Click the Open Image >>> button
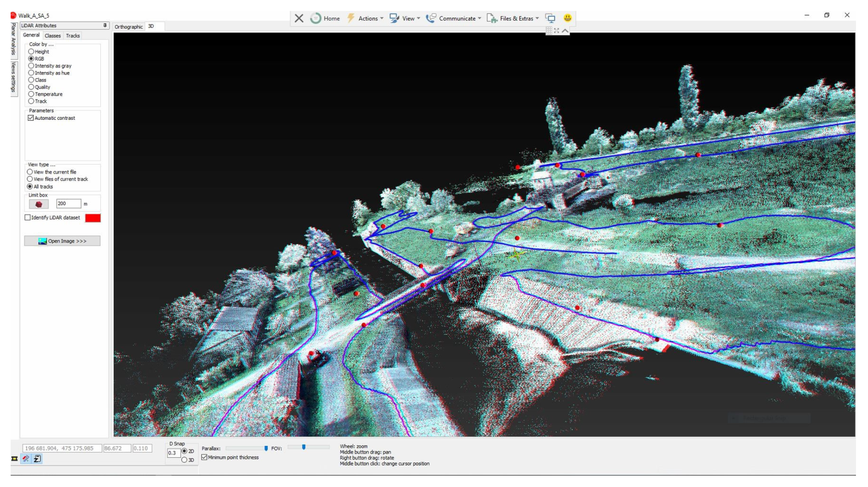The image size is (868, 487). point(62,241)
